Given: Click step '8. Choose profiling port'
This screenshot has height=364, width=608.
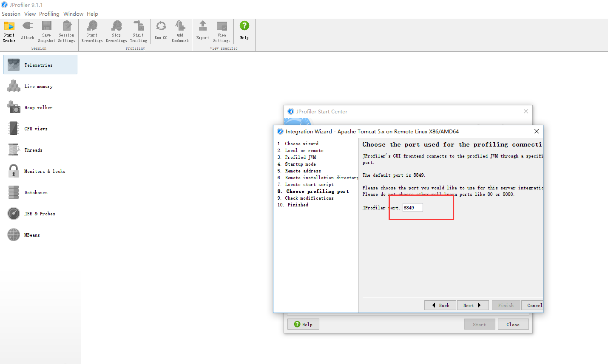Looking at the screenshot, I should (313, 191).
